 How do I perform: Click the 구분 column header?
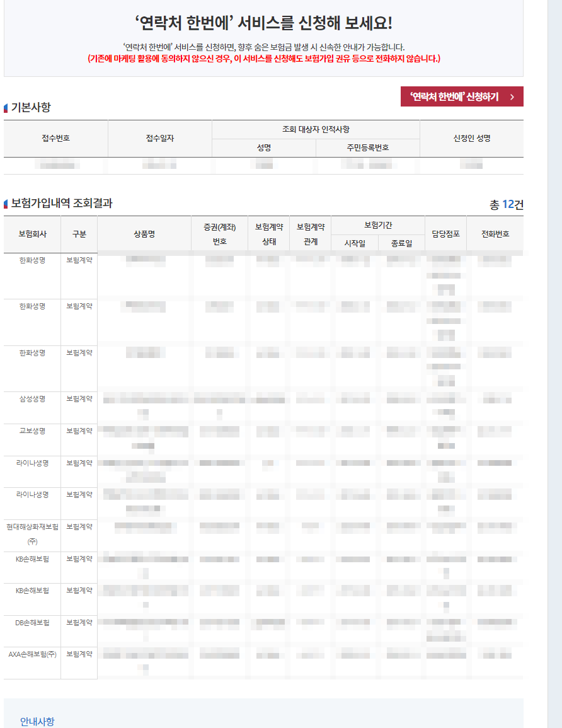click(79, 234)
